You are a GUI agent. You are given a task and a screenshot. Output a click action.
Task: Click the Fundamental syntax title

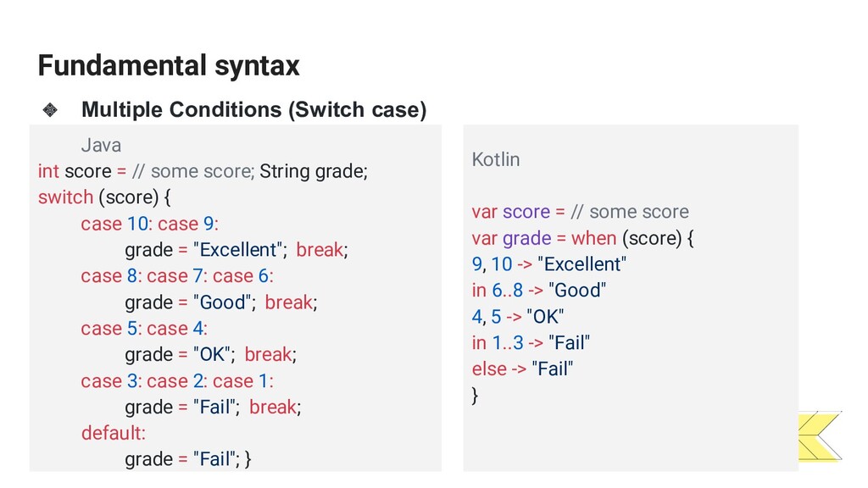169,66
